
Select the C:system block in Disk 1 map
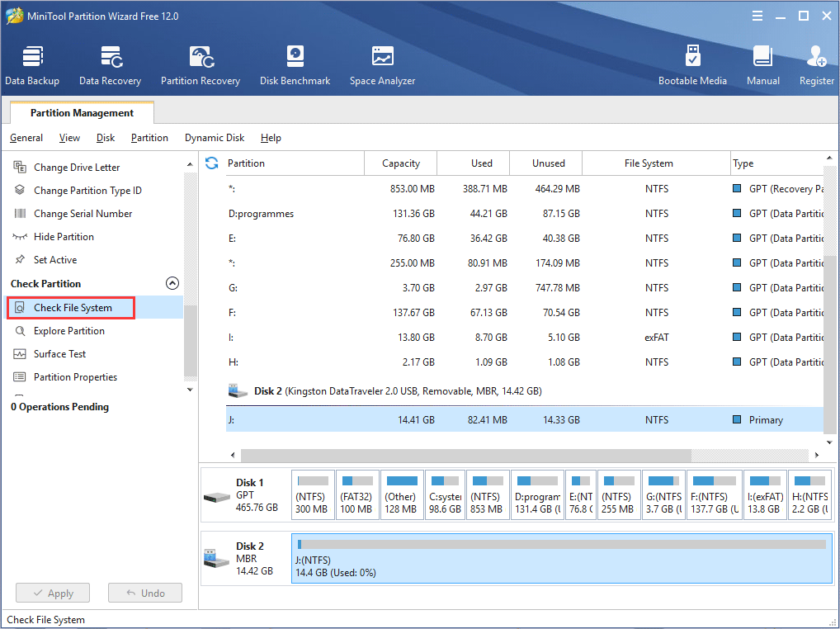pyautogui.click(x=445, y=495)
